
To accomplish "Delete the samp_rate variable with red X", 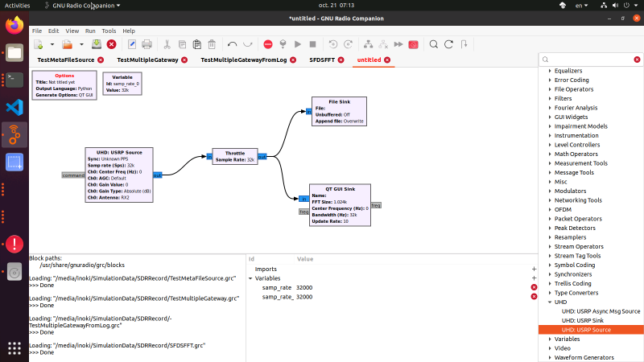I will point(534,287).
